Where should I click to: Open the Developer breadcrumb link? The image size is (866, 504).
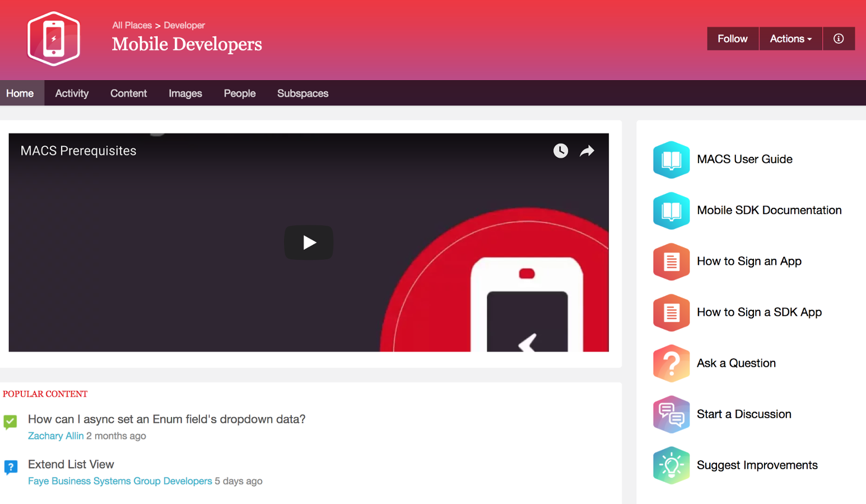coord(184,25)
